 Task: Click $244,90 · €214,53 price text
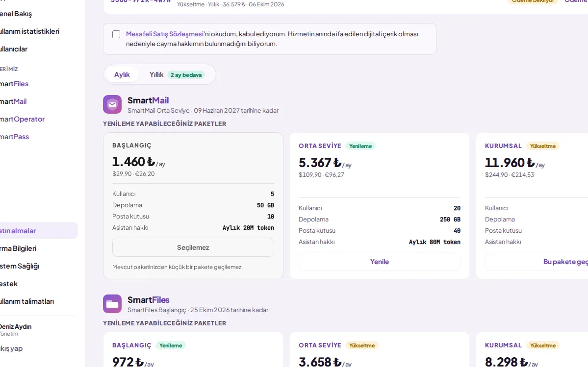pos(509,174)
